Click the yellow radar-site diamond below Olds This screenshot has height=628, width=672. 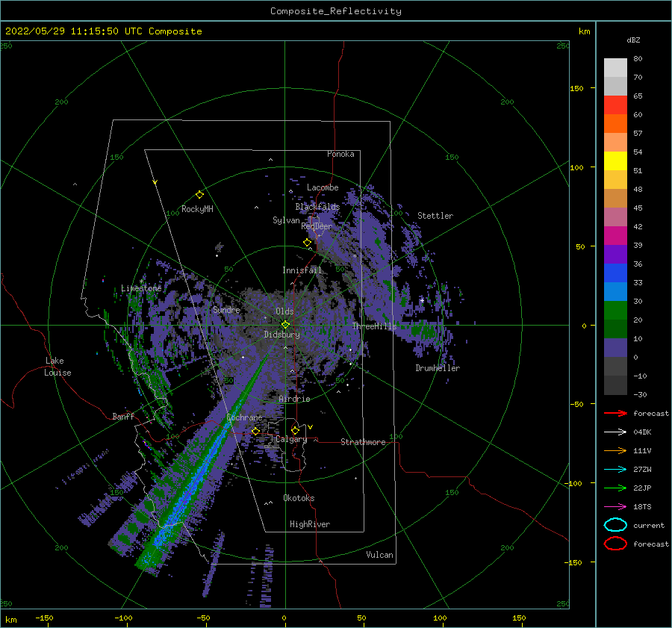[285, 325]
